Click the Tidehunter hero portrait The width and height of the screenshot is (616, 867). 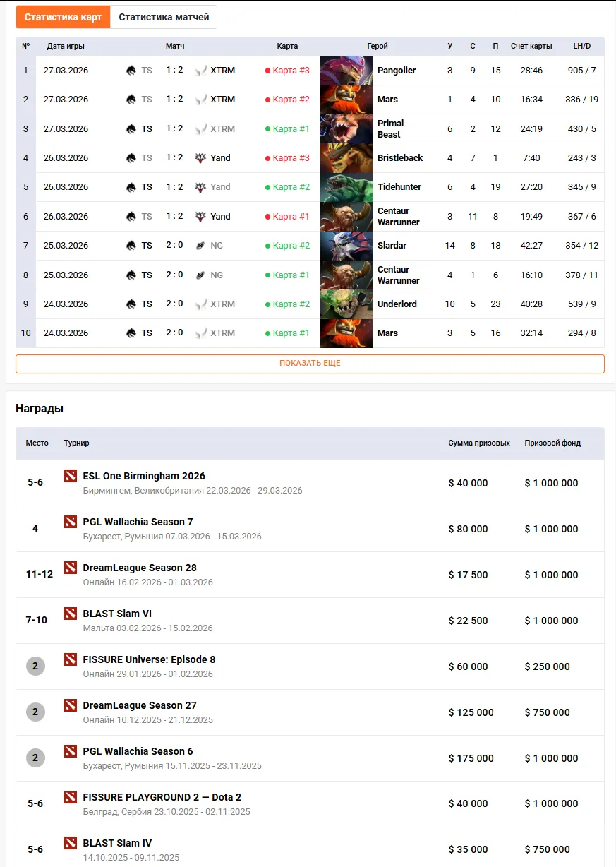point(346,186)
